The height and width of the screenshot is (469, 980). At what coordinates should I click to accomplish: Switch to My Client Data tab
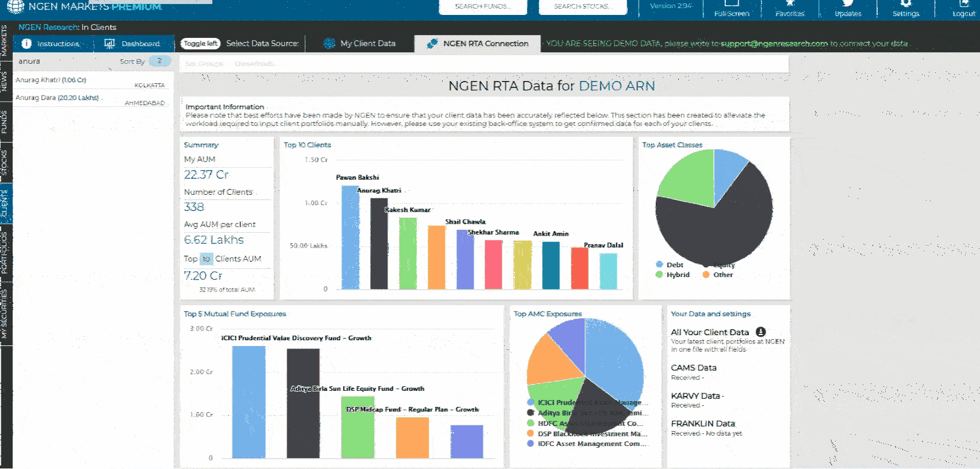(x=360, y=44)
